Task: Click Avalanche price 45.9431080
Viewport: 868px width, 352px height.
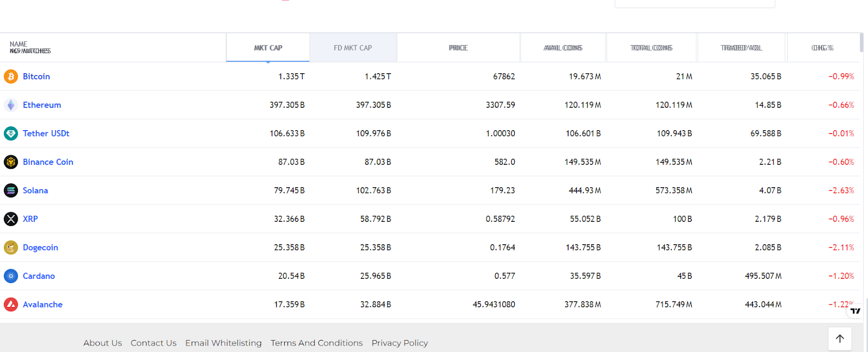Action: (494, 304)
